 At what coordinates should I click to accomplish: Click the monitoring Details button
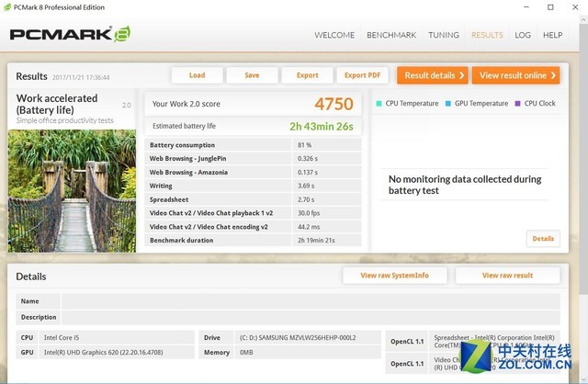[x=543, y=239]
